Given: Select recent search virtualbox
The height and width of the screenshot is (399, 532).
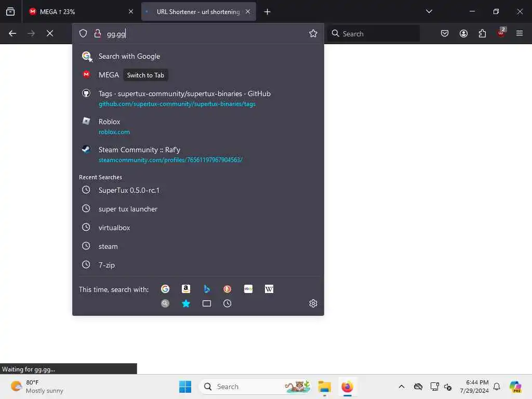Looking at the screenshot, I should (198, 228).
